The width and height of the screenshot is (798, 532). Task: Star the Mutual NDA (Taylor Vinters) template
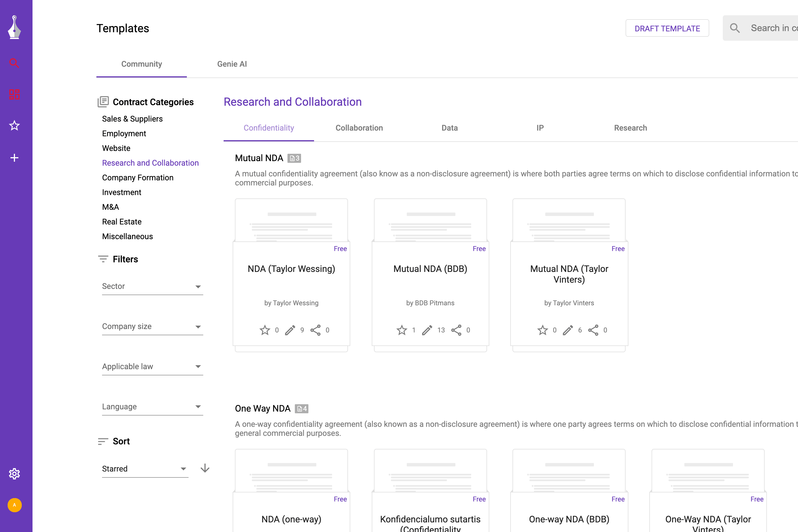(x=542, y=330)
